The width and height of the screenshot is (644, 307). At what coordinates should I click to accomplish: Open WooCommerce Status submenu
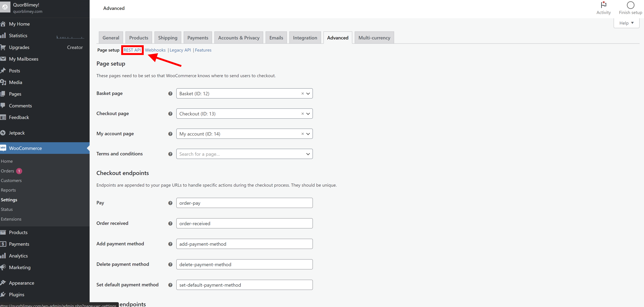tap(7, 210)
